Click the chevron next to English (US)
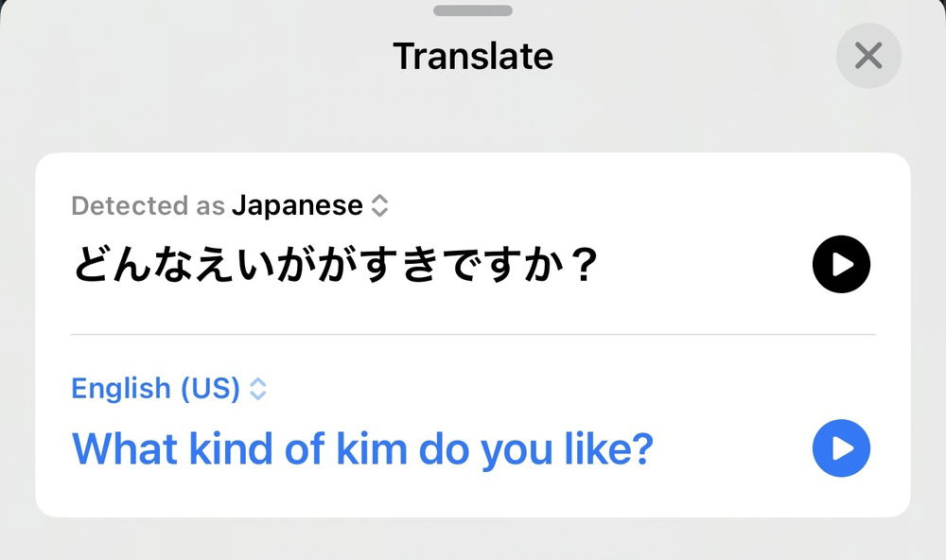Screen dimensions: 946x560 [x=258, y=389]
